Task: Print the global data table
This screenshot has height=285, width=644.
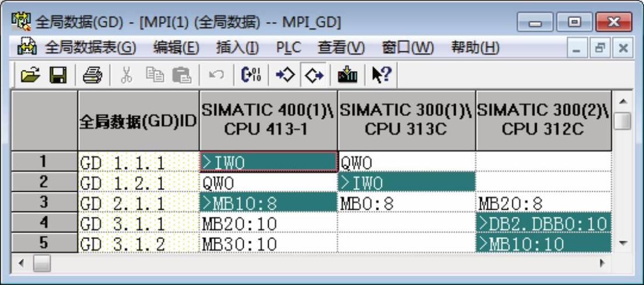Action: pos(93,75)
